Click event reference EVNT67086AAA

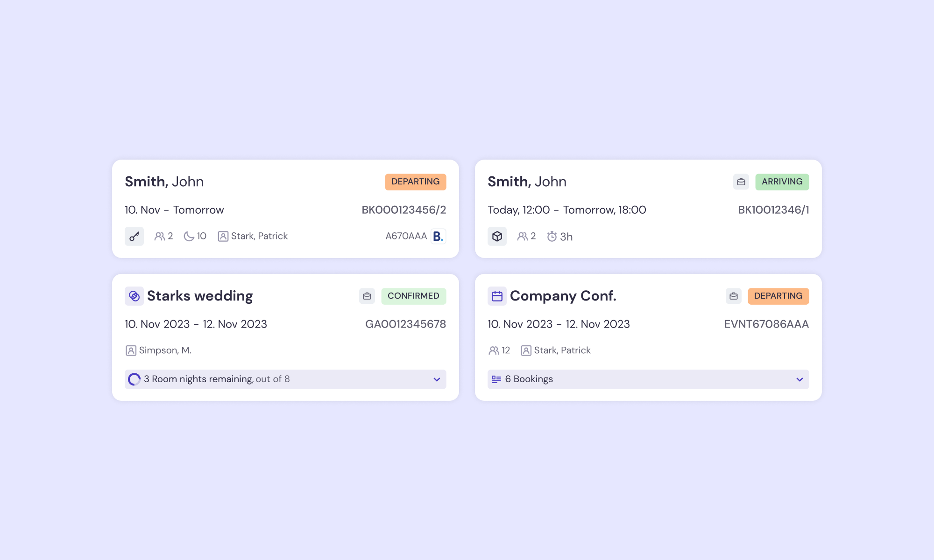pyautogui.click(x=766, y=324)
